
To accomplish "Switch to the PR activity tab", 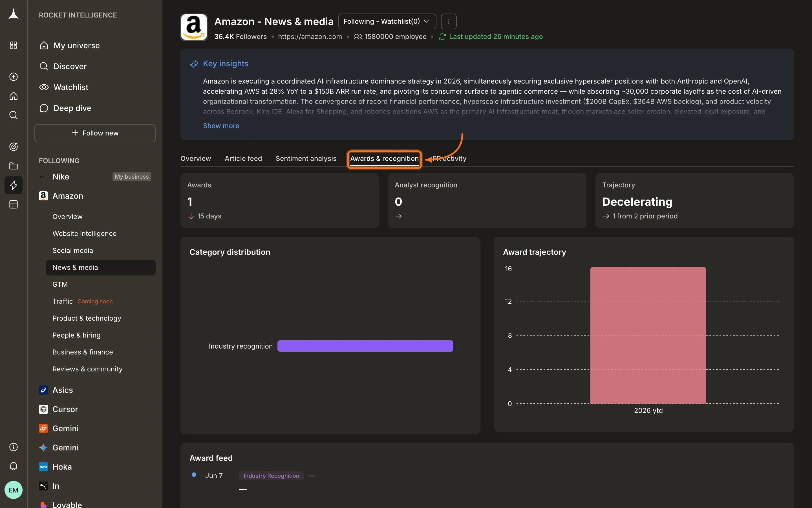I will click(x=449, y=159).
